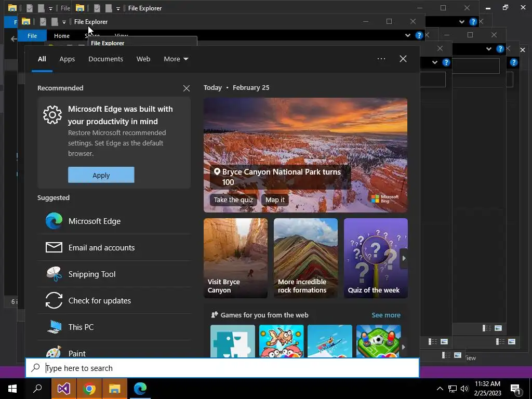The image size is (532, 399).
Task: Apply recommended Edge settings
Action: 101,175
